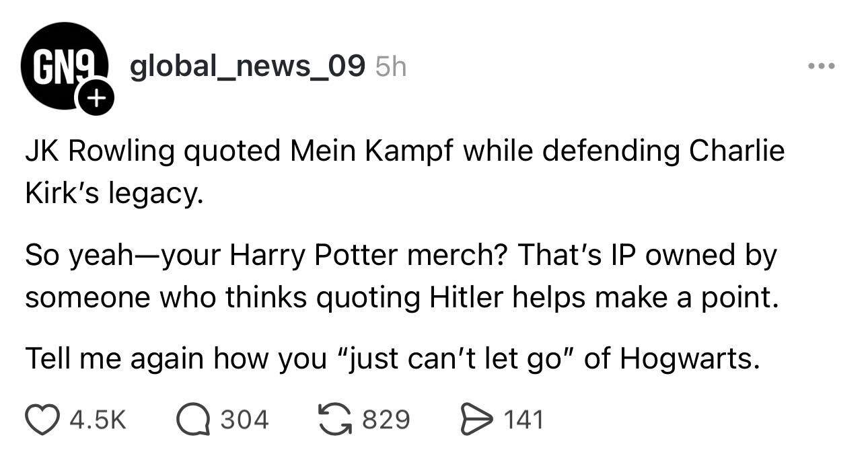Click the 141 shares count
The width and height of the screenshot is (868, 458).
(x=523, y=420)
